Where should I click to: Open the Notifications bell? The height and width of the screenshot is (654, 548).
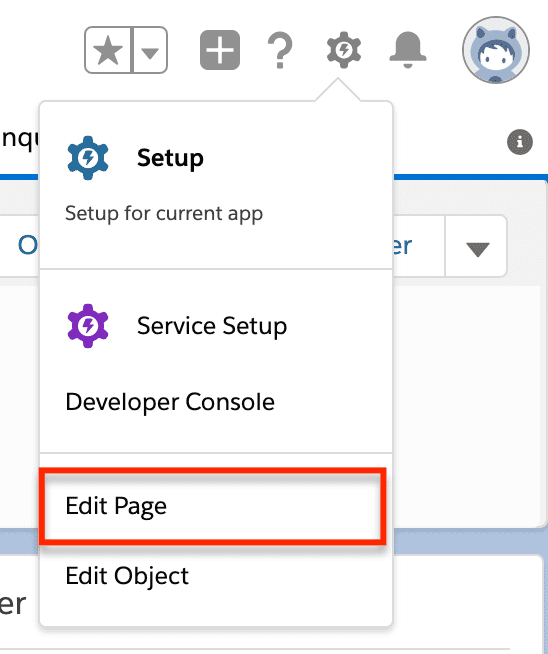[x=407, y=50]
